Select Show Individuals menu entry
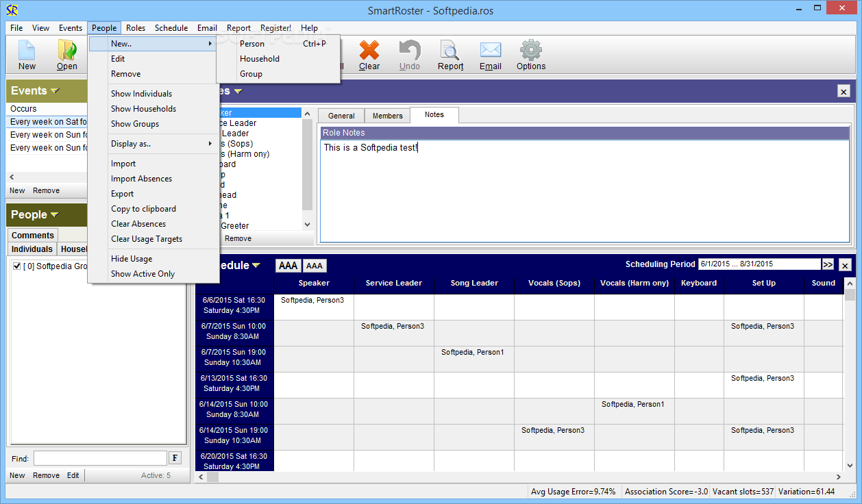The height and width of the screenshot is (504, 862). pos(153,93)
